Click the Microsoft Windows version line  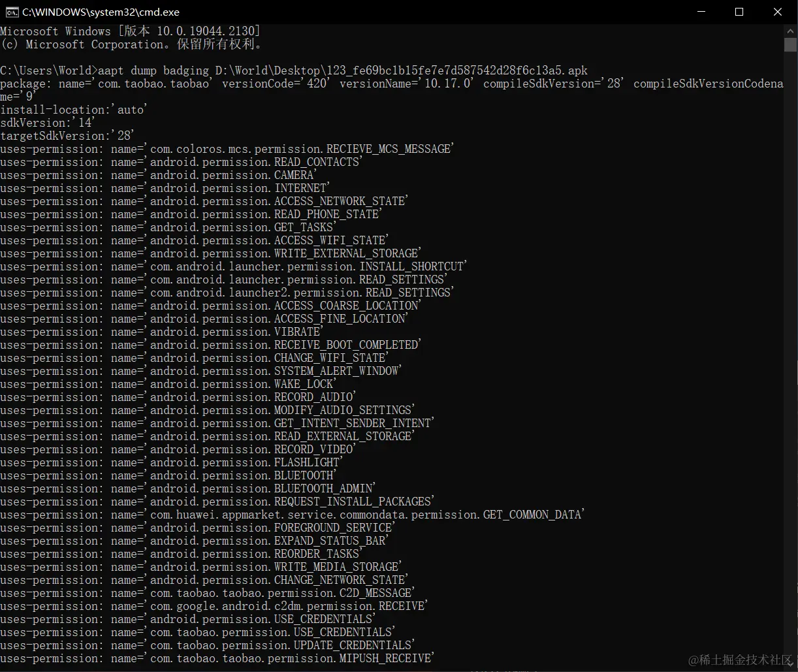pyautogui.click(x=131, y=31)
